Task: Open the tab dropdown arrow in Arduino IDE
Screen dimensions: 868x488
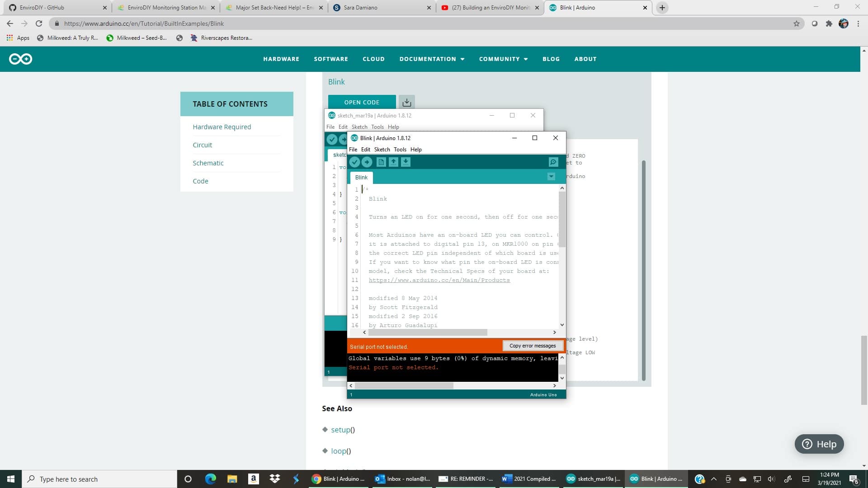Action: (551, 177)
